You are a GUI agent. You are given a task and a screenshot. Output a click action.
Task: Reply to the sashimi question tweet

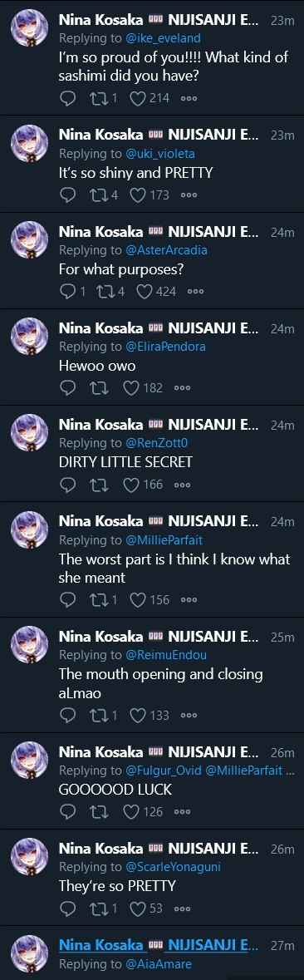pos(67,99)
